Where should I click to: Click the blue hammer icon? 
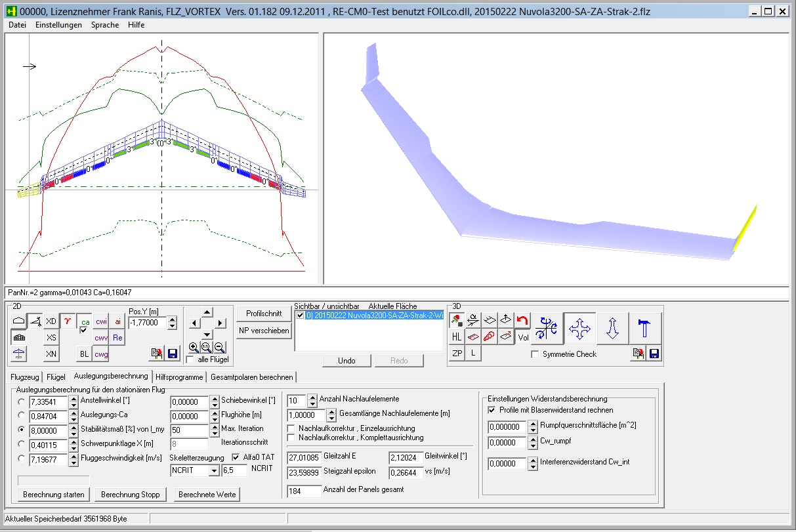[645, 328]
